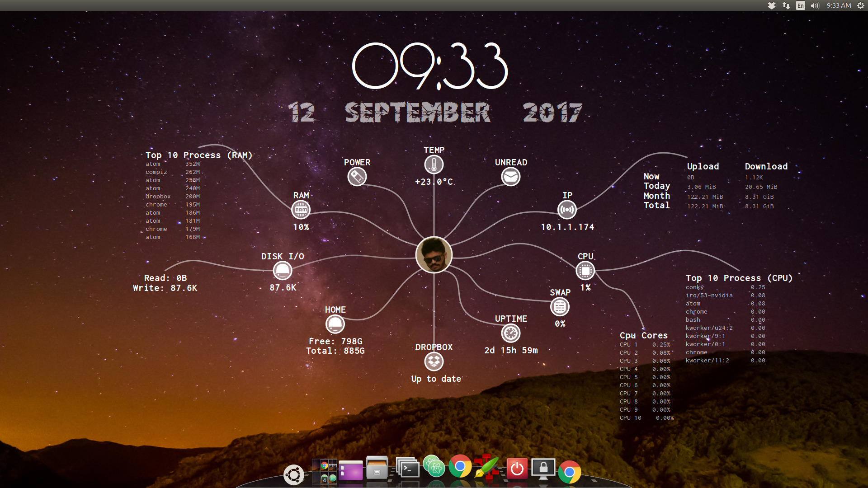The width and height of the screenshot is (868, 488).
Task: Click the lock screen monitor icon
Action: pyautogui.click(x=543, y=469)
